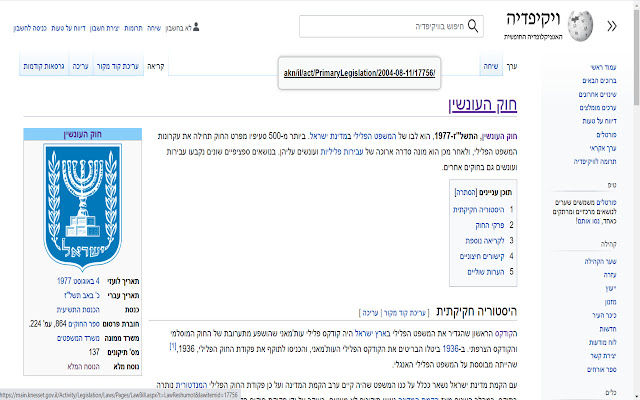Click the הקודקס link starting the history paragraph

pyautogui.click(x=506, y=333)
